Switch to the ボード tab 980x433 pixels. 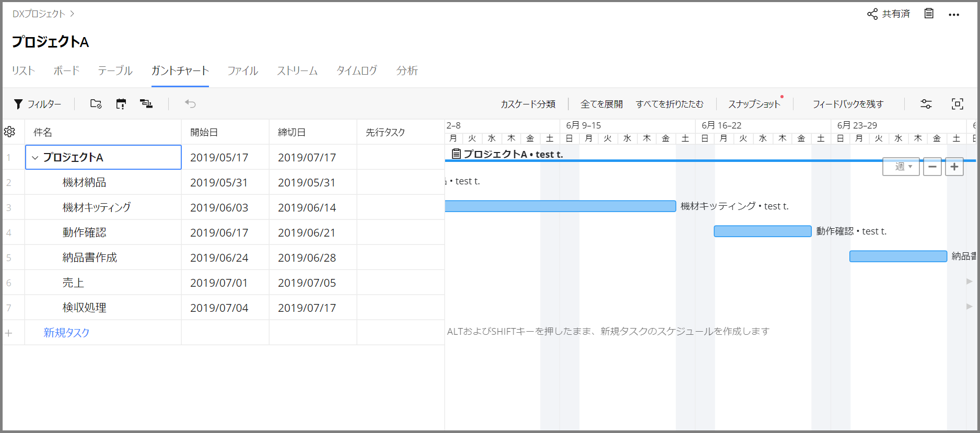(x=66, y=71)
